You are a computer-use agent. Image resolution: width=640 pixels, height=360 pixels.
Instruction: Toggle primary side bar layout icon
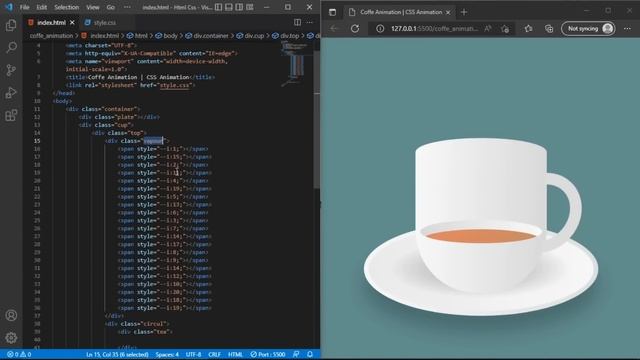click(218, 7)
